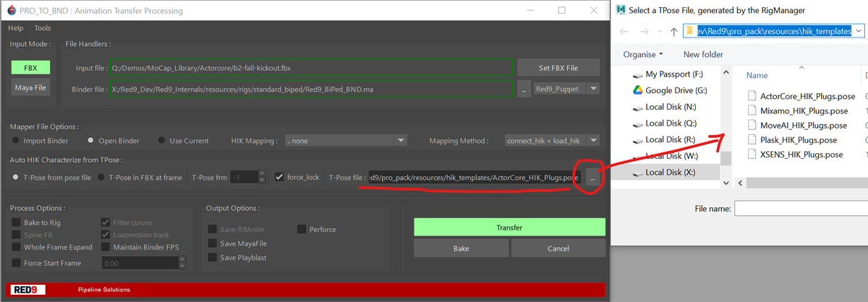Click the browse button beside T-Pose file

click(592, 177)
